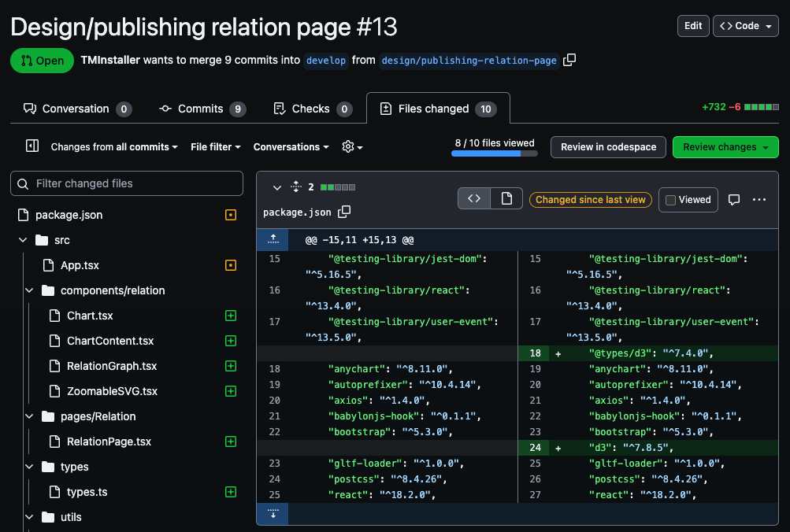The height and width of the screenshot is (532, 790).
Task: Open package.json more options ellipsis
Action: point(758,199)
